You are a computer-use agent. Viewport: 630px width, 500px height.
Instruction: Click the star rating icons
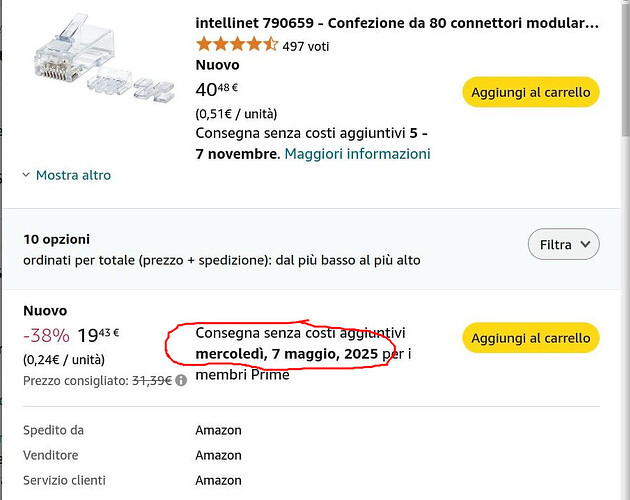click(x=237, y=44)
